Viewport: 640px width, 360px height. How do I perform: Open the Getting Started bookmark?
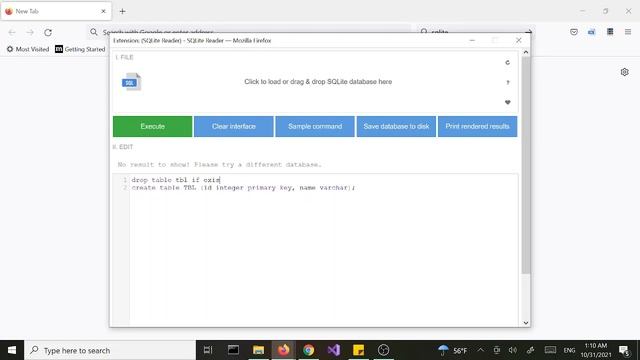80,49
